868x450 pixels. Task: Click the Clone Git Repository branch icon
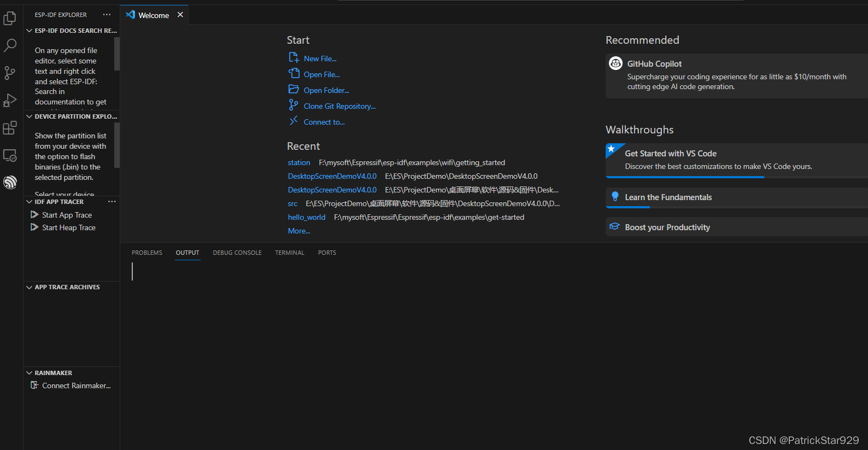tap(294, 105)
